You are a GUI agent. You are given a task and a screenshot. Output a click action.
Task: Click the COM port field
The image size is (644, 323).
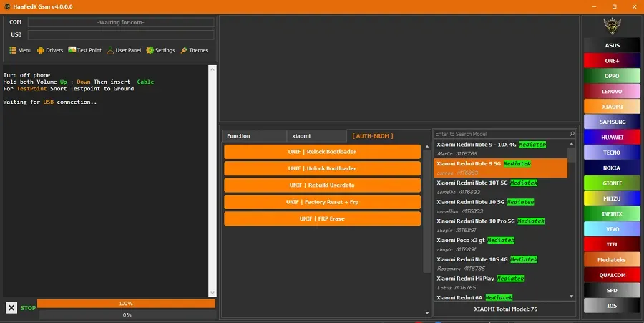coord(121,22)
